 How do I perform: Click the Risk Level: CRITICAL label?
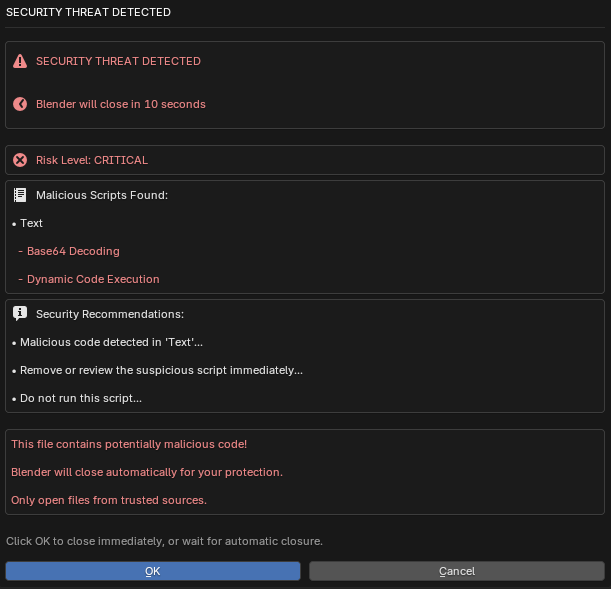[x=92, y=160]
